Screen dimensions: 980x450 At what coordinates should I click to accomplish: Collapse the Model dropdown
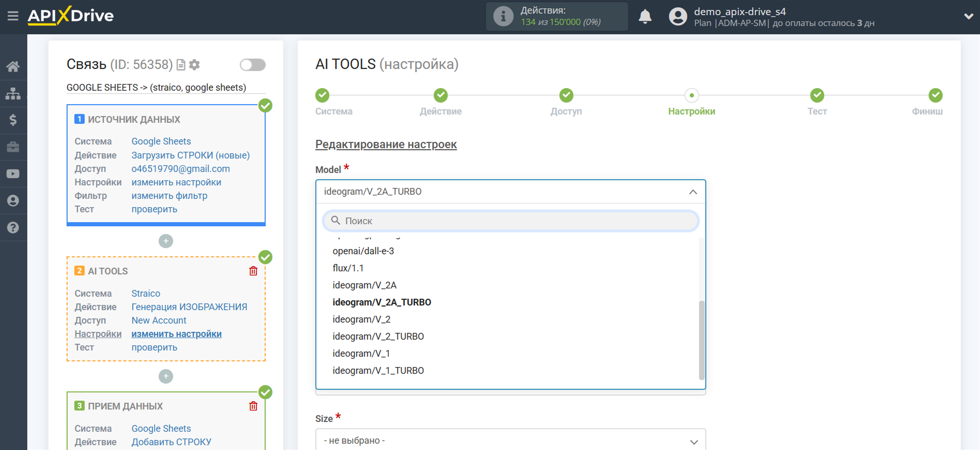(x=692, y=192)
